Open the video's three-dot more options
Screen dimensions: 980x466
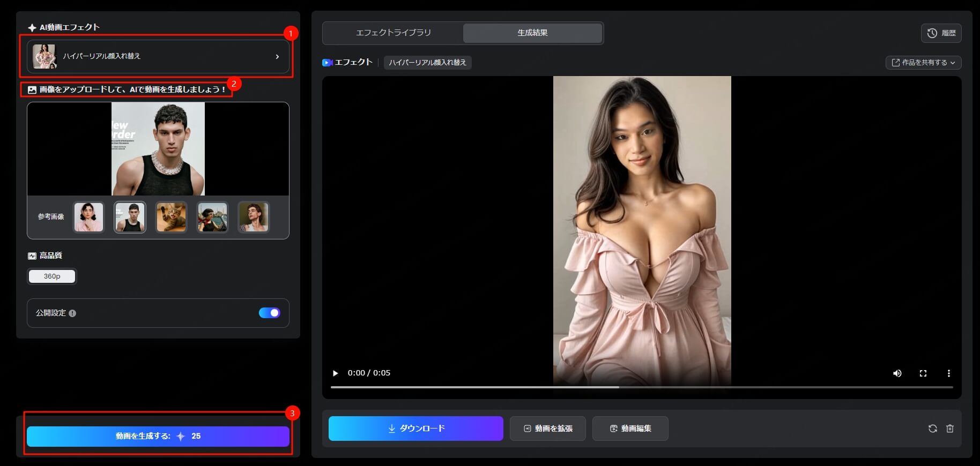point(949,373)
